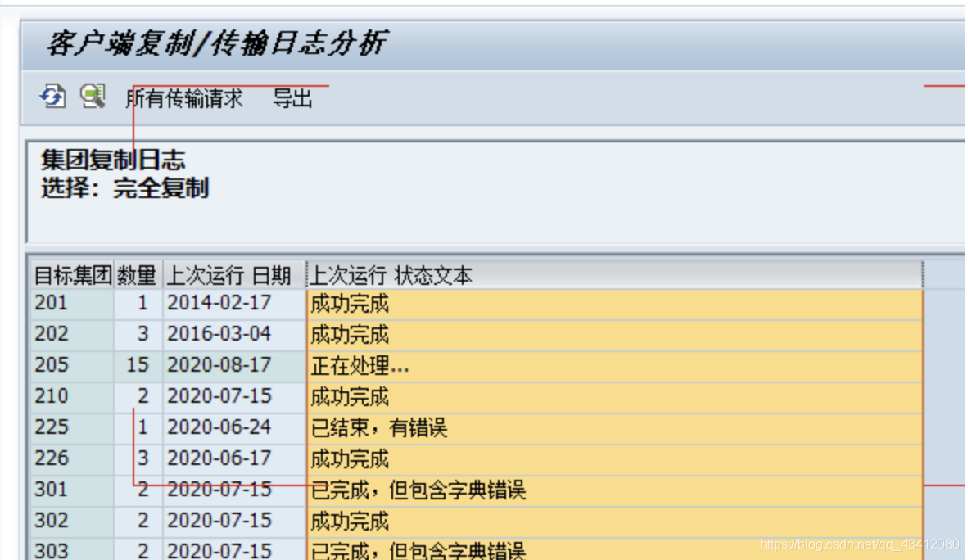Click date 2020-06-17 cell

pyautogui.click(x=234, y=458)
